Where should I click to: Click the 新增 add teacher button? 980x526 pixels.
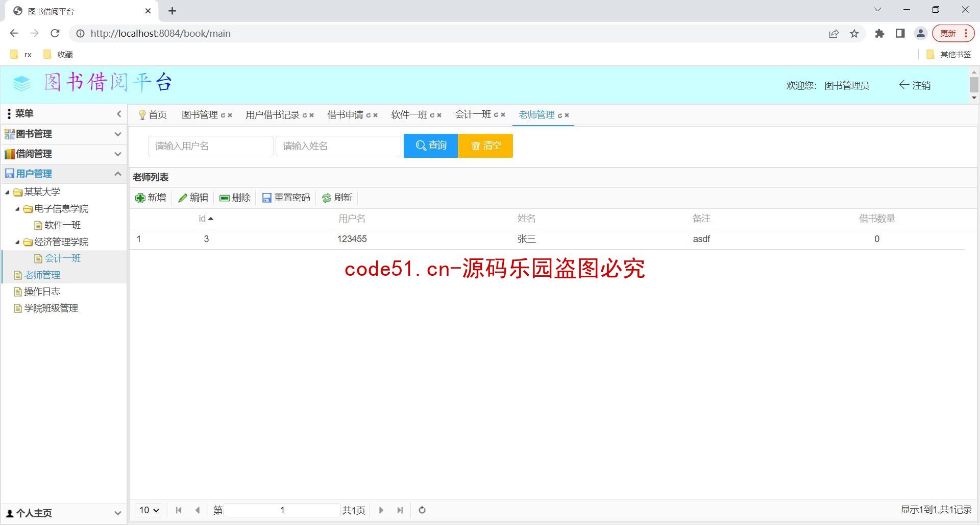[151, 198]
